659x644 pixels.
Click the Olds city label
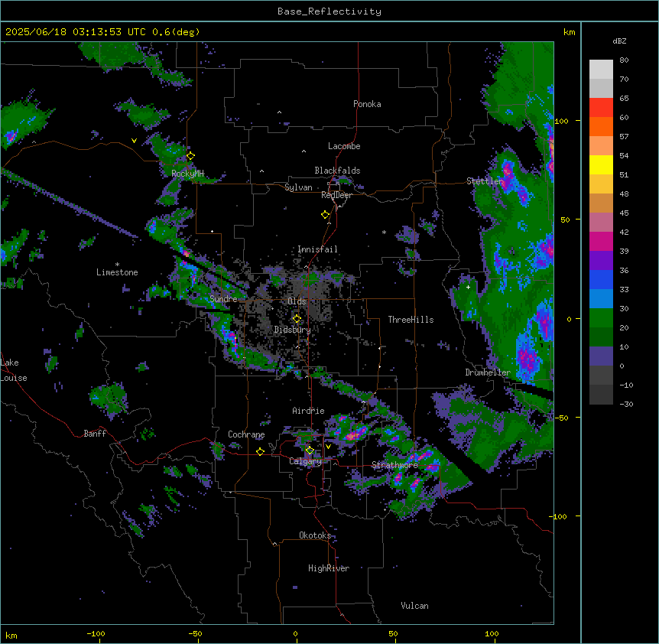pos(297,301)
